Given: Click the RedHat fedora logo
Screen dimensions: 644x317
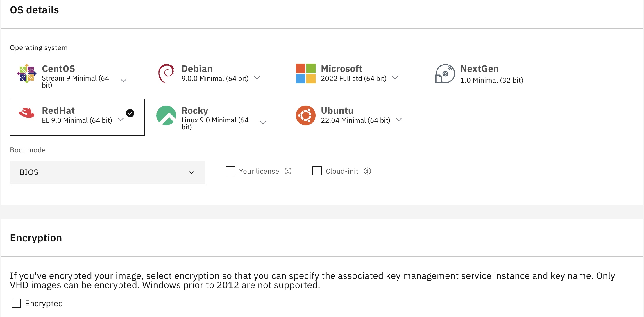Looking at the screenshot, I should tap(26, 113).
